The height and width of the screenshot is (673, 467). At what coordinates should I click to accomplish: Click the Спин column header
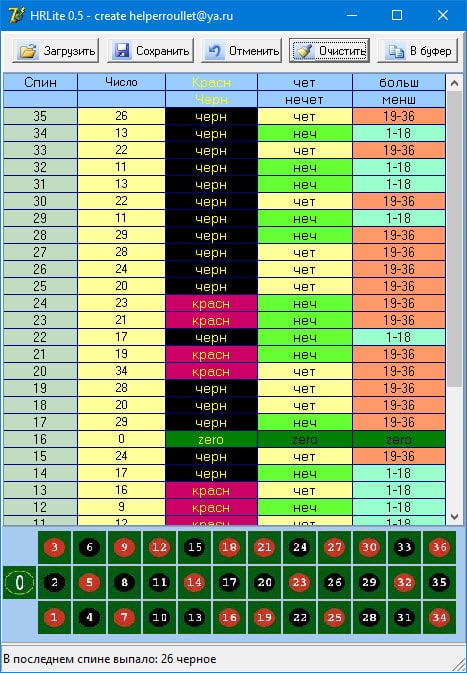(40, 82)
